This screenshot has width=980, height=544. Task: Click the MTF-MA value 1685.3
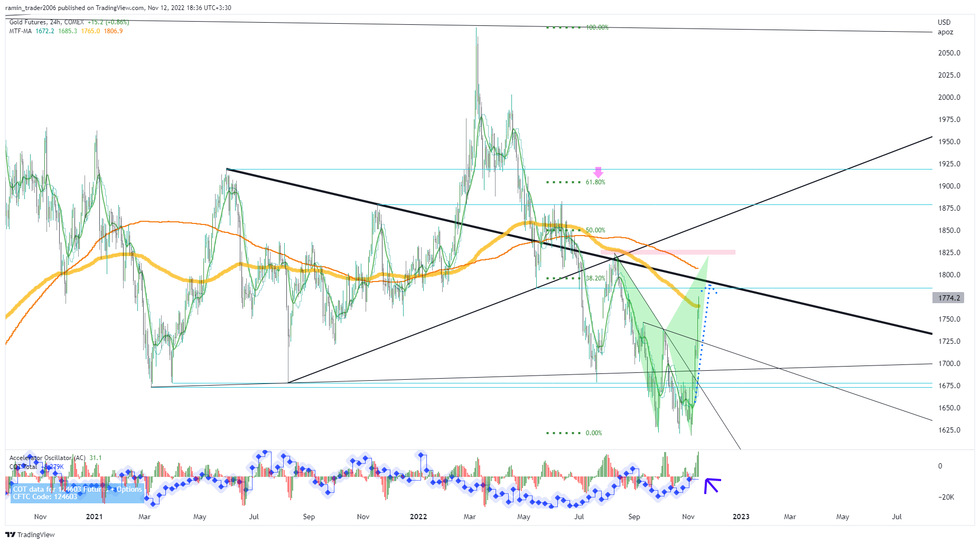(x=68, y=31)
